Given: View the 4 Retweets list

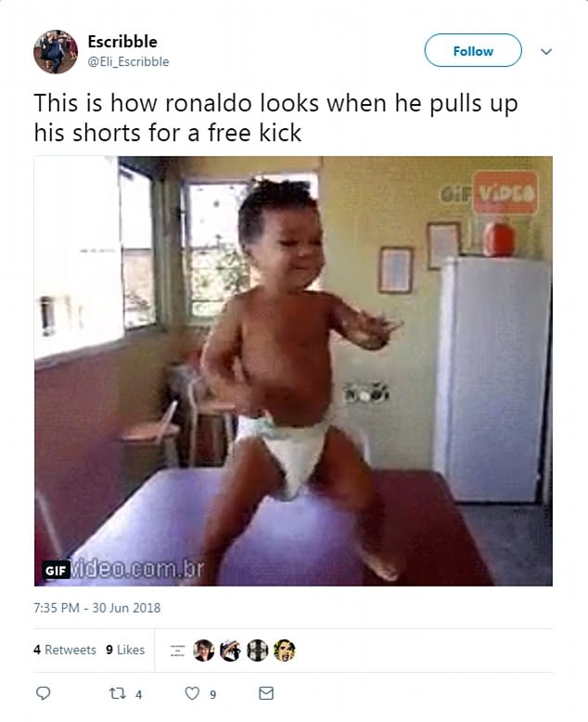Looking at the screenshot, I should pyautogui.click(x=65, y=650).
